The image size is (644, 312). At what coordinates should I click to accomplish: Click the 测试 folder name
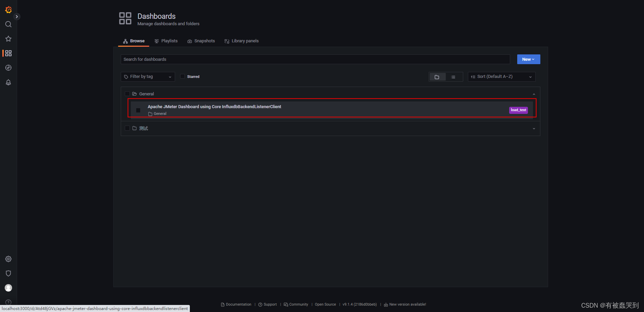pos(144,128)
